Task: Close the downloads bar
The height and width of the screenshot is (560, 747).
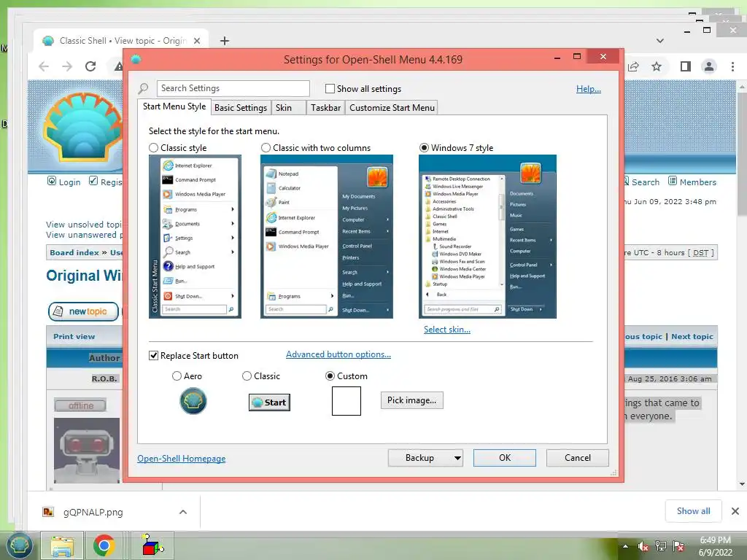Action: tap(735, 511)
